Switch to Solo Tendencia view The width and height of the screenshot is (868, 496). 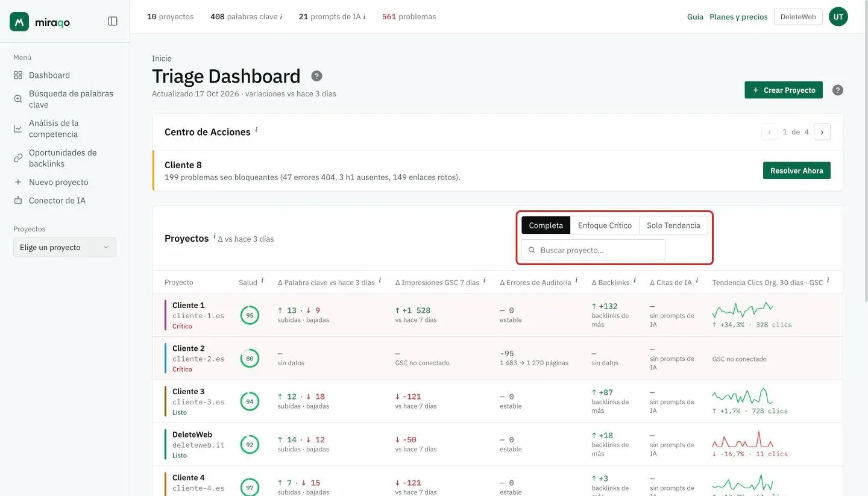pos(673,225)
